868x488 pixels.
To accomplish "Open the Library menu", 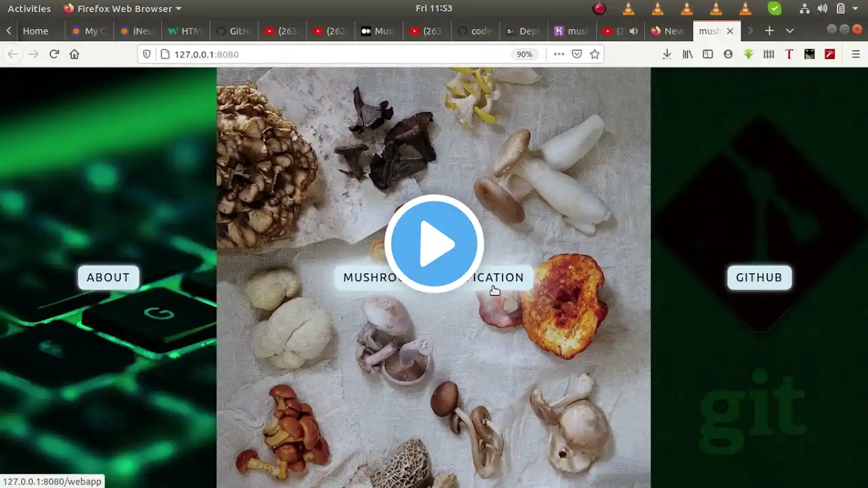I will point(688,54).
